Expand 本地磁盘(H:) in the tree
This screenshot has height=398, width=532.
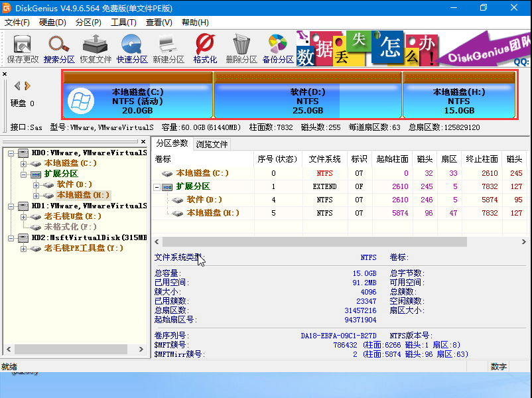tap(36, 196)
